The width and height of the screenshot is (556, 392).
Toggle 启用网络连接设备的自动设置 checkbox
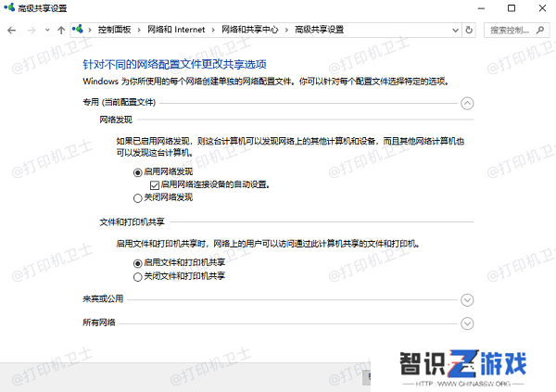point(154,185)
